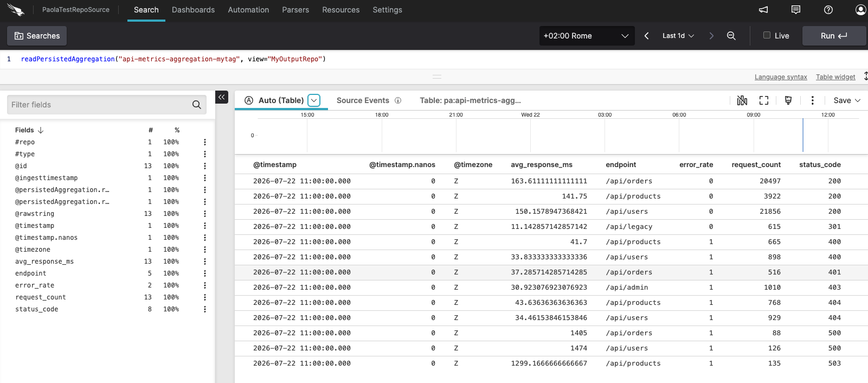Click the /api/admin endpoint cell
The image size is (868, 383).
pos(627,288)
